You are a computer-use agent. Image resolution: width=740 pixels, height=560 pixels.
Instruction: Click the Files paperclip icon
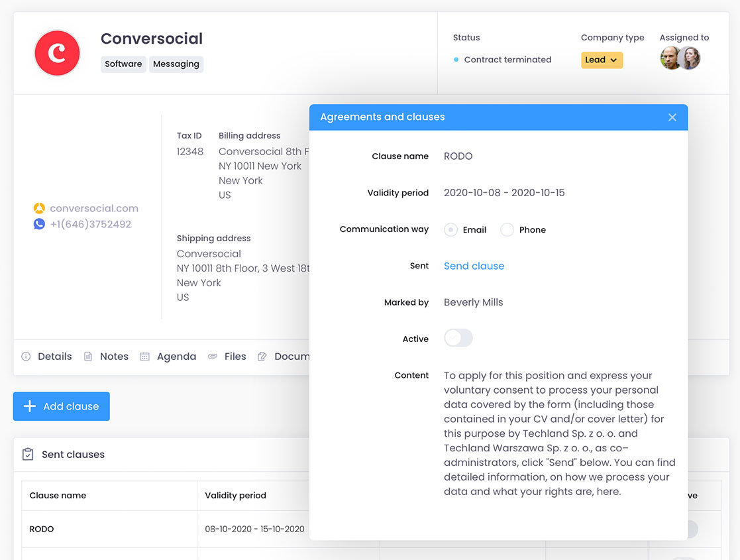click(x=213, y=357)
